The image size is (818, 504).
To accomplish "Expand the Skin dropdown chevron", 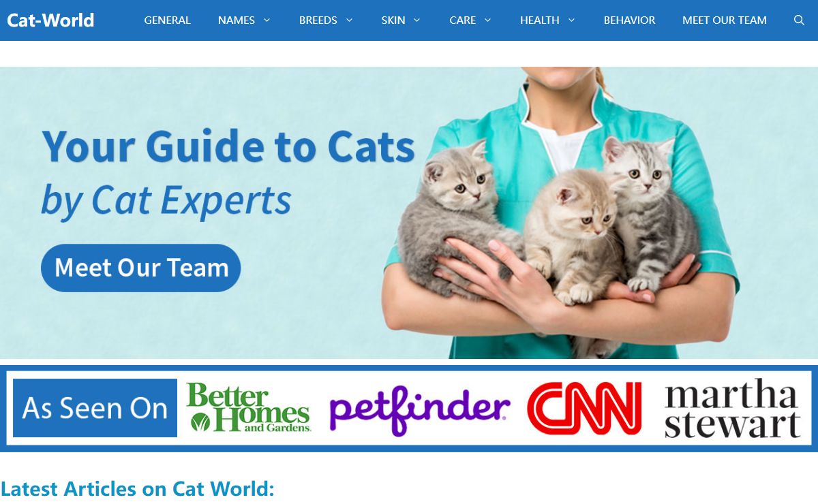I will (416, 20).
